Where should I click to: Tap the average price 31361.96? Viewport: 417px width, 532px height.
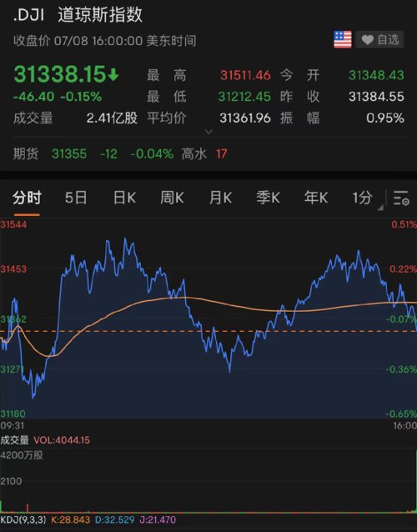point(245,118)
